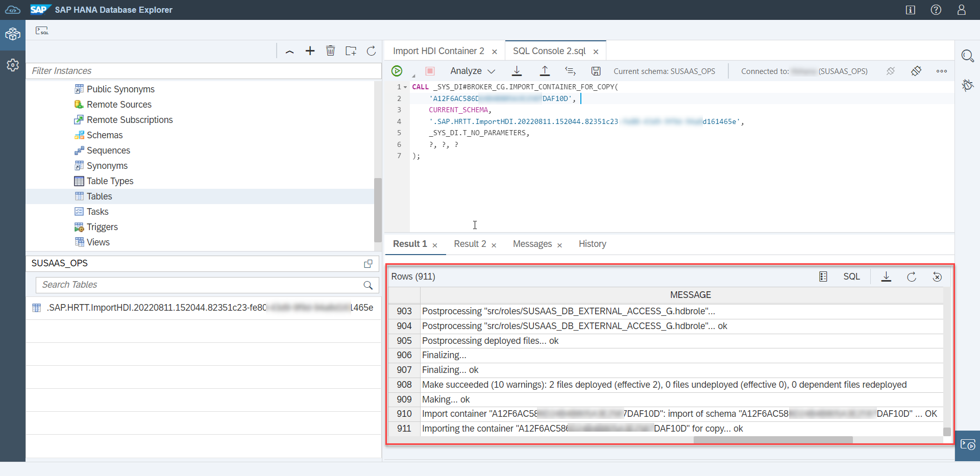Open the bottom-right console panel icon
This screenshot has height=476, width=980.
(967, 445)
